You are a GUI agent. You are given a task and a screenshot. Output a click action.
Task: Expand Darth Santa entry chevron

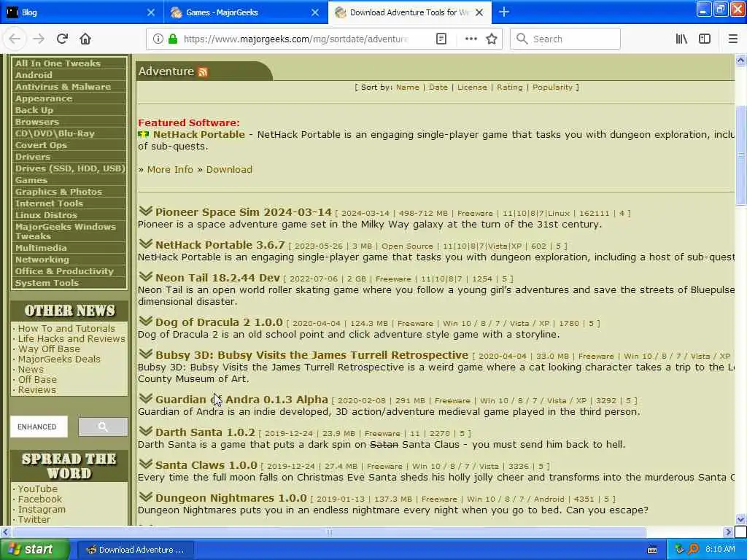point(146,431)
